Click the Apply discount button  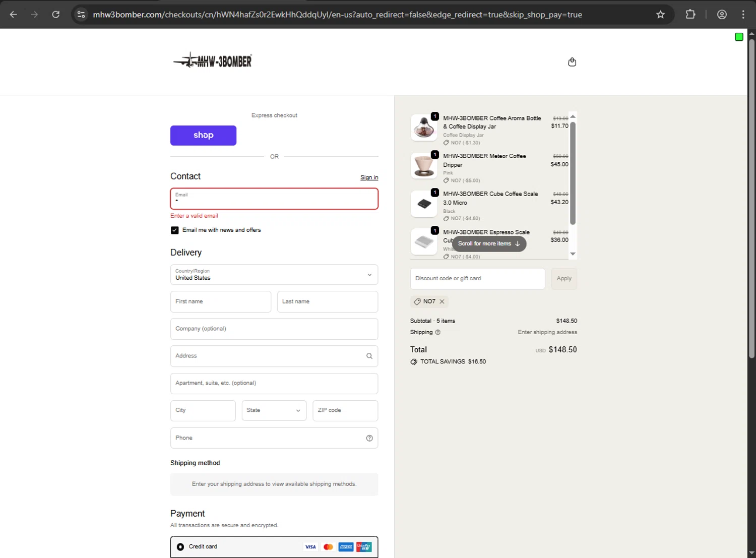[x=564, y=279]
